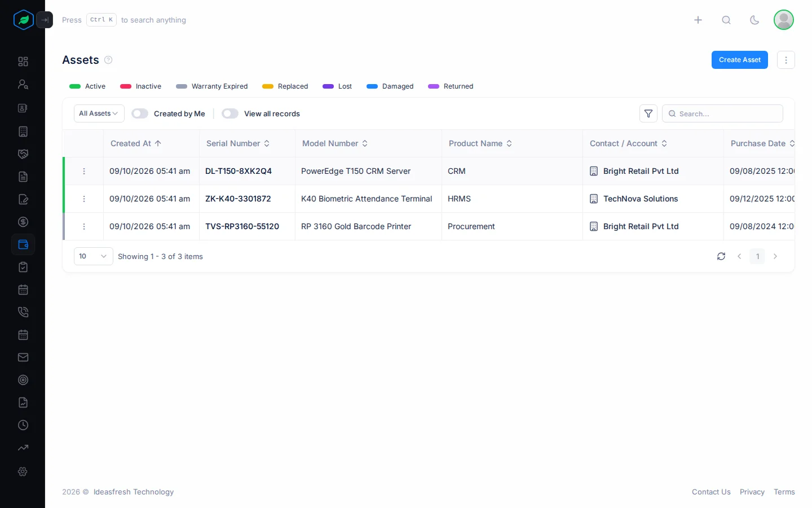This screenshot has height=508, width=812.
Task: Open row menu for DL-T150-8XK2Q4
Action: click(x=84, y=171)
